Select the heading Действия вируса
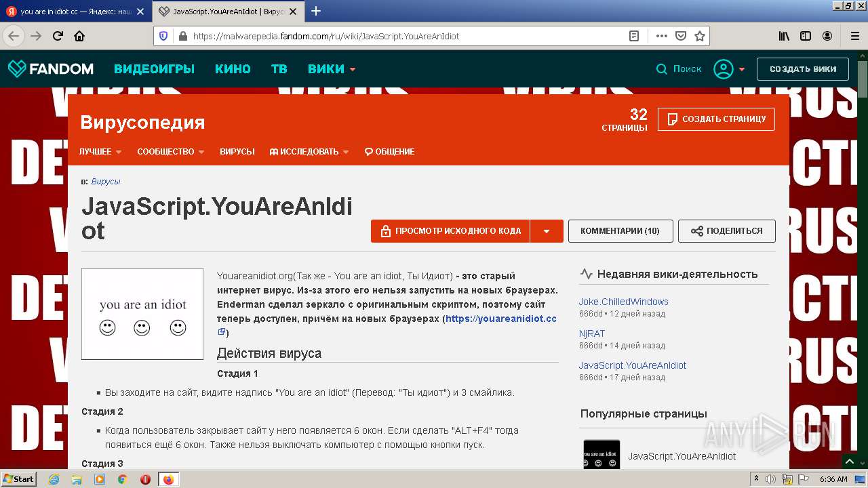The height and width of the screenshot is (488, 868). pos(269,353)
